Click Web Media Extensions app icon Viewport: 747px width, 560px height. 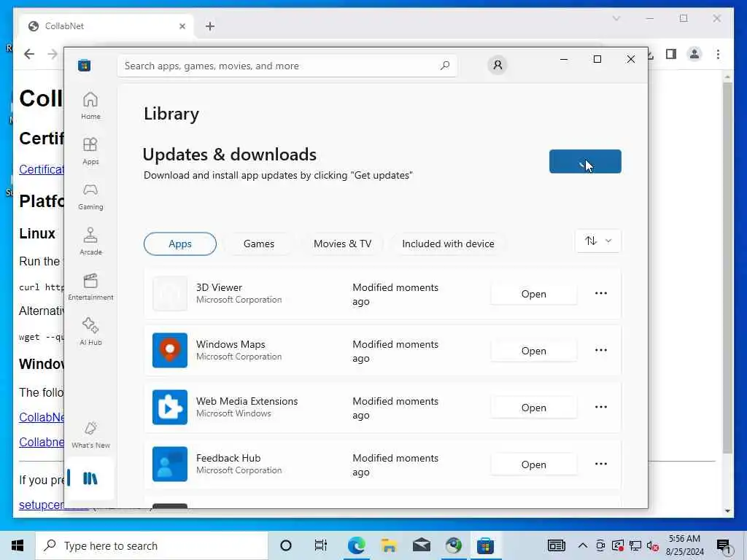click(x=169, y=407)
